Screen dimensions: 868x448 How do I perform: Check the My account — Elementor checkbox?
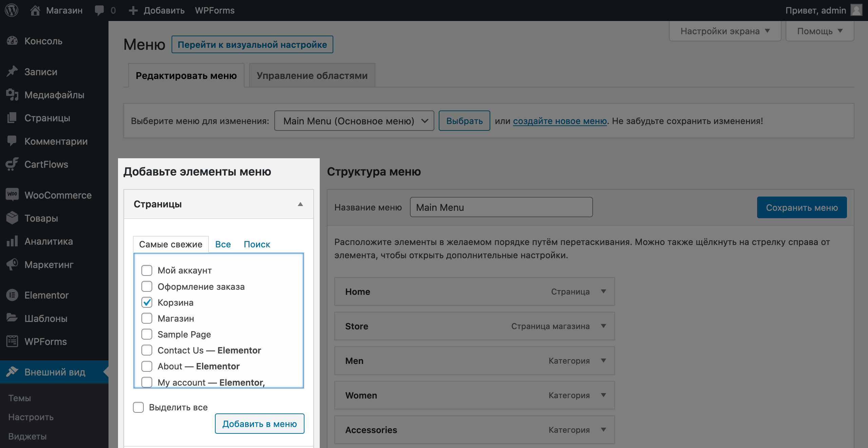pyautogui.click(x=147, y=382)
